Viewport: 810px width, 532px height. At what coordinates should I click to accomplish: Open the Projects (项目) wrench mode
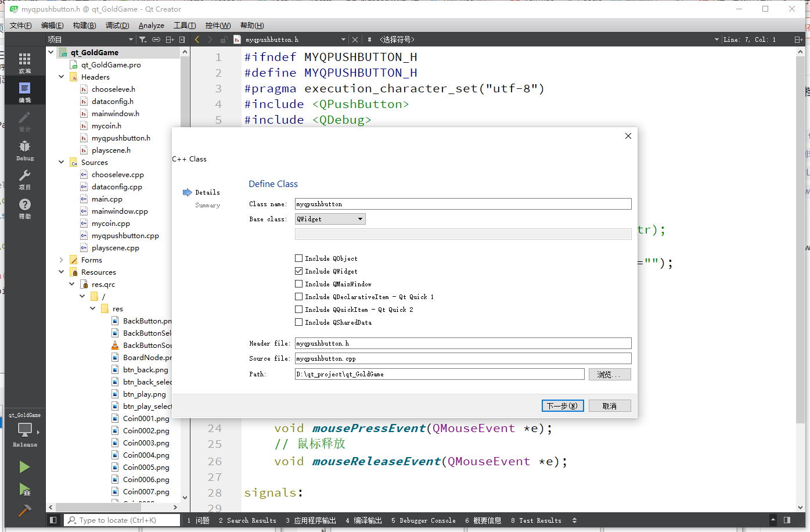pos(24,178)
